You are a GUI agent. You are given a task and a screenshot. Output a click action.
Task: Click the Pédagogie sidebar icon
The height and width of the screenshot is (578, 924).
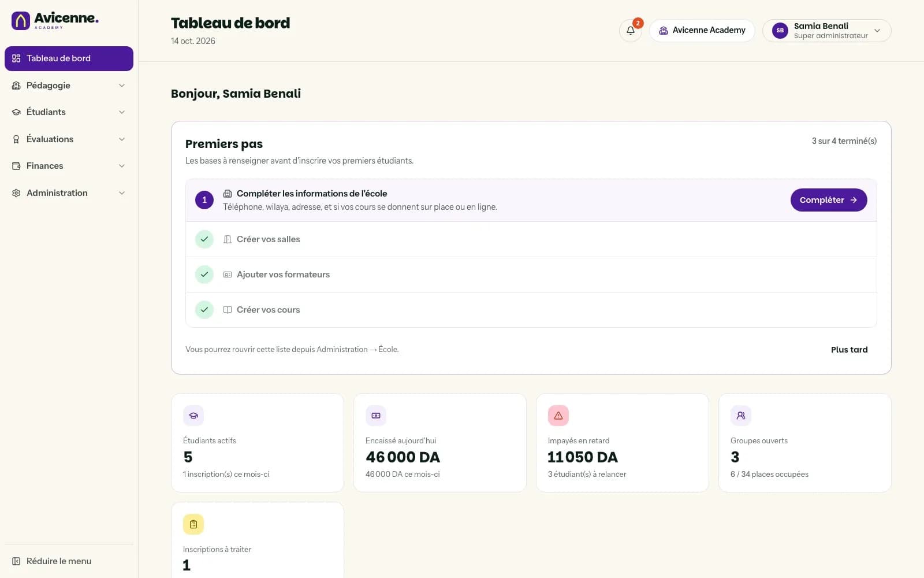pos(16,86)
